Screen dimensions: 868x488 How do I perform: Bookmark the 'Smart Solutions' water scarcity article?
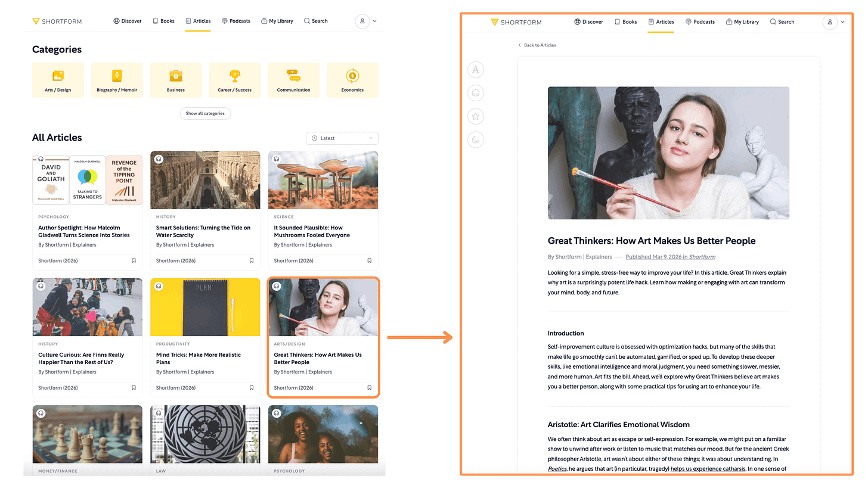click(251, 260)
